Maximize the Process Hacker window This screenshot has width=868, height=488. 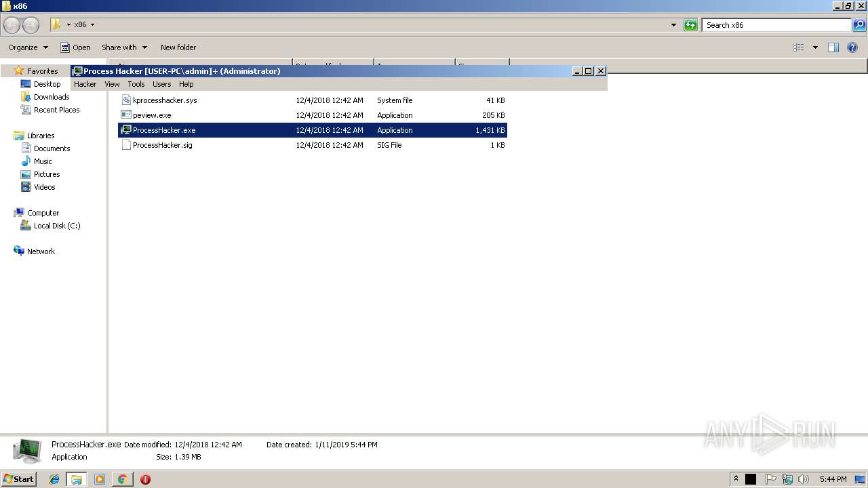(x=589, y=71)
